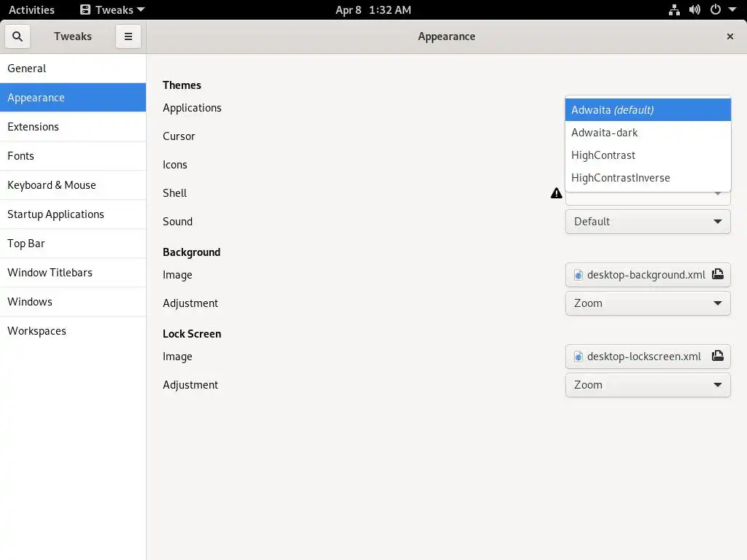
Task: Expand the Background Adjustment Zoom dropdown
Action: (648, 303)
